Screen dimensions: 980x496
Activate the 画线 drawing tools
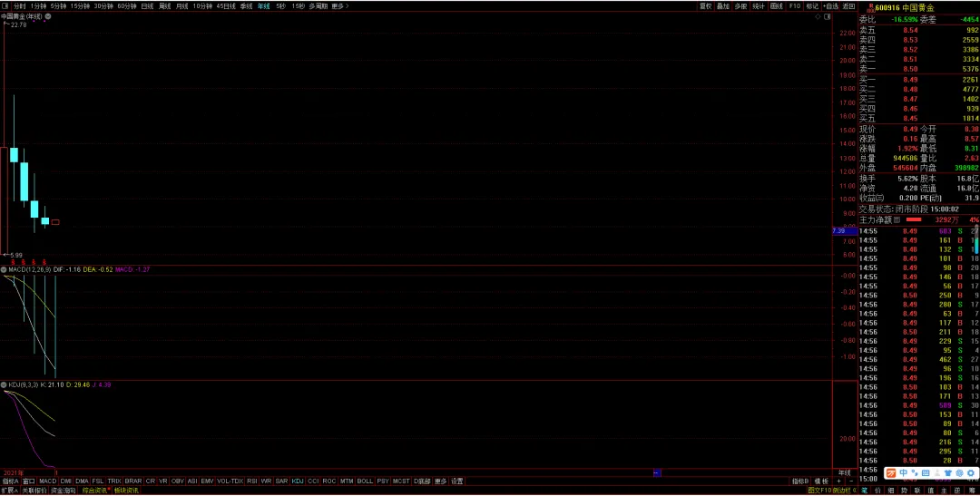(x=777, y=5)
